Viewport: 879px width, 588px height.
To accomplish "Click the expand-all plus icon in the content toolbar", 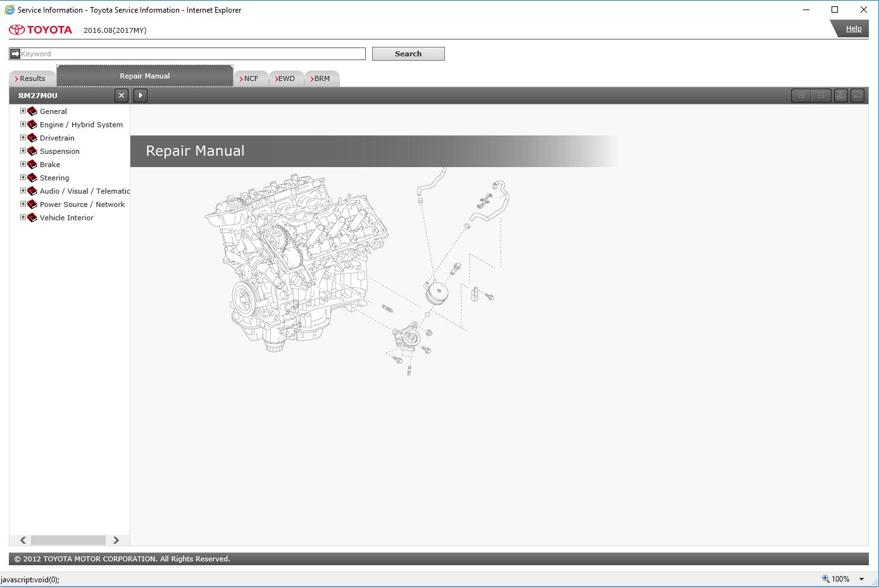I will click(x=801, y=96).
